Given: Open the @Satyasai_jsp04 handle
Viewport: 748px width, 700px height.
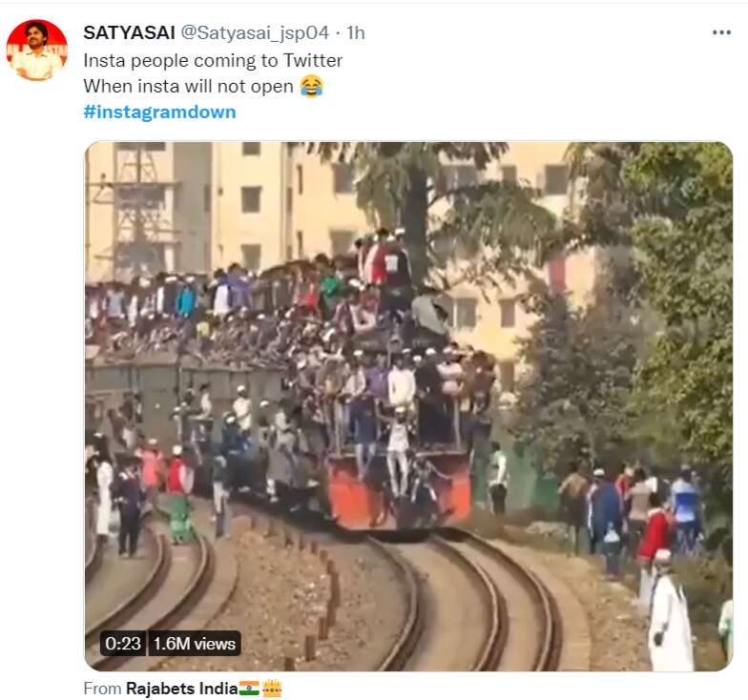Looking at the screenshot, I should point(255,32).
